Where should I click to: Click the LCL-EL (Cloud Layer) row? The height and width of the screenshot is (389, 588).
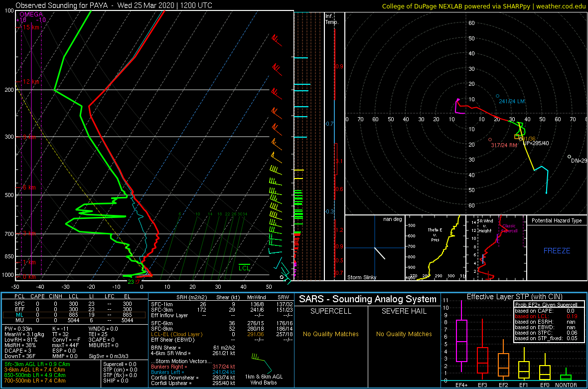click(x=222, y=334)
